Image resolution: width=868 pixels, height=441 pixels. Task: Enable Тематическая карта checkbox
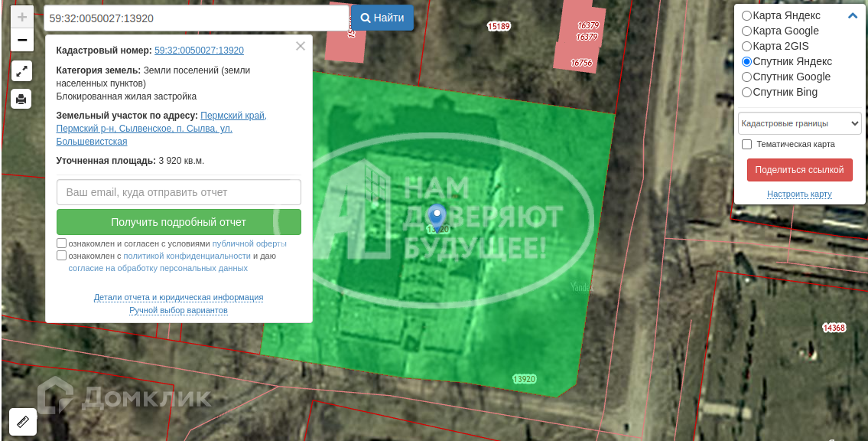(746, 144)
